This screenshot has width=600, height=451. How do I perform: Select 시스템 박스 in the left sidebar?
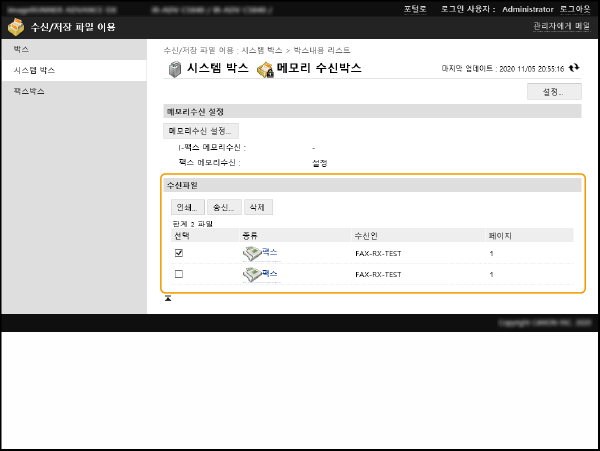[x=34, y=71]
